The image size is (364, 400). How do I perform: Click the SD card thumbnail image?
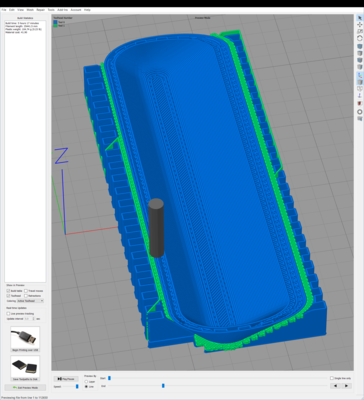click(x=25, y=366)
